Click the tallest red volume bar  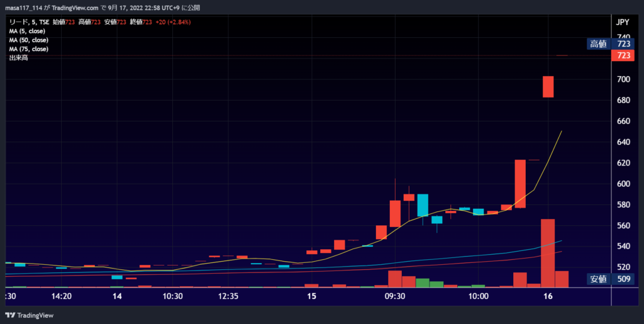548,253
